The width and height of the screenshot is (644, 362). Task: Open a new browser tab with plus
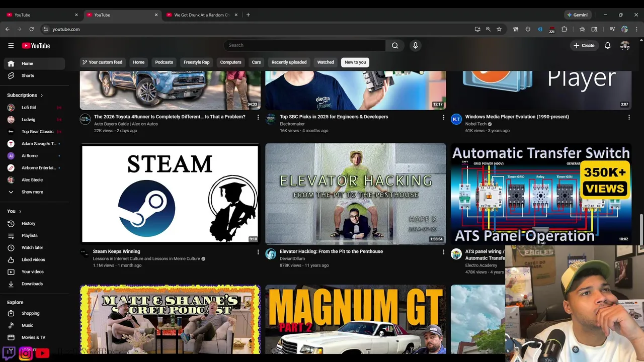coord(248,15)
